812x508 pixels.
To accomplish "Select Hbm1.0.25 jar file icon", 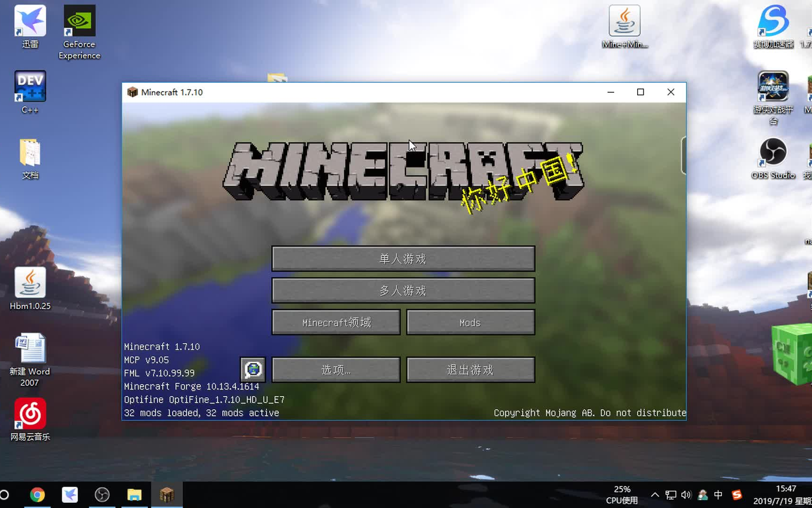I will pos(30,288).
